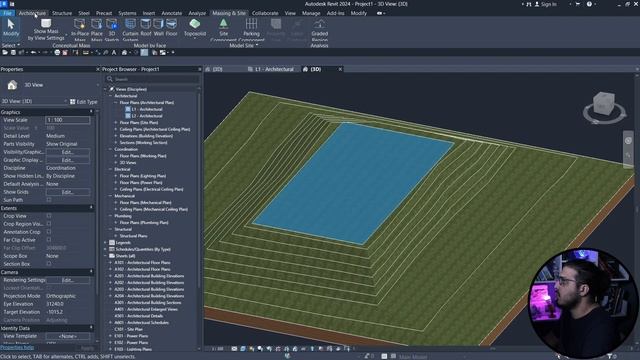Toggle the Sun Path checkbox
This screenshot has height=360, width=640.
(x=49, y=200)
